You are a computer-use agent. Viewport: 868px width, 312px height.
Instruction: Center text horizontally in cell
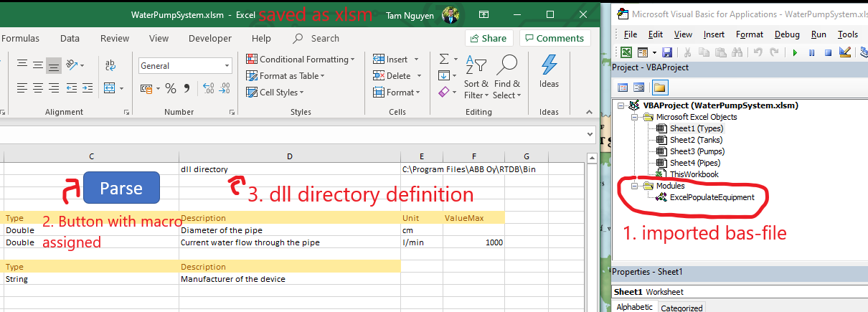pos(38,88)
